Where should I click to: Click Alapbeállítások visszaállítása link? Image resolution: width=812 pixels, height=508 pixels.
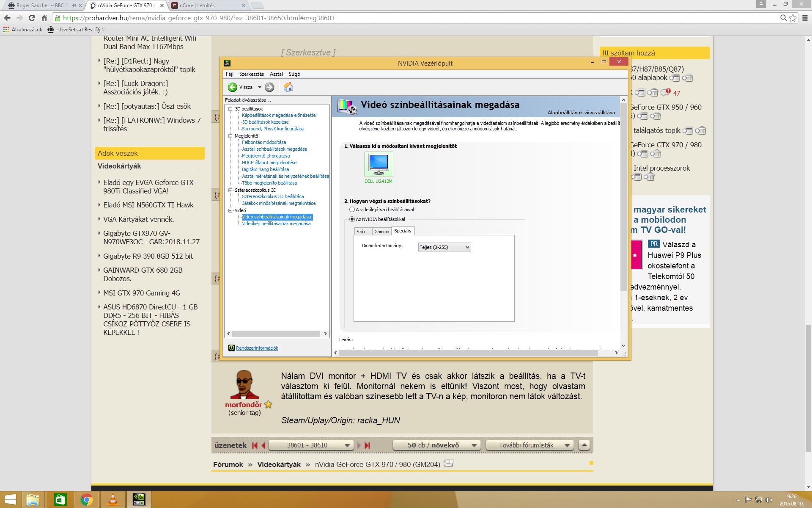click(x=581, y=113)
